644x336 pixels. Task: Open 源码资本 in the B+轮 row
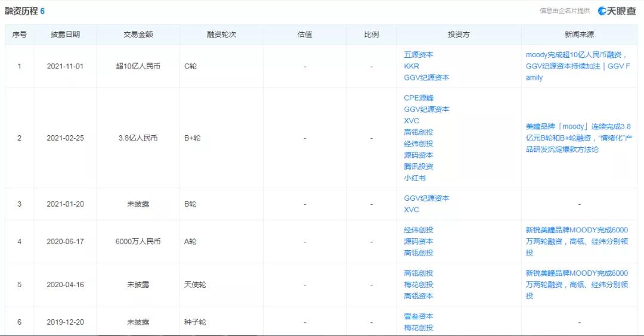coord(418,155)
